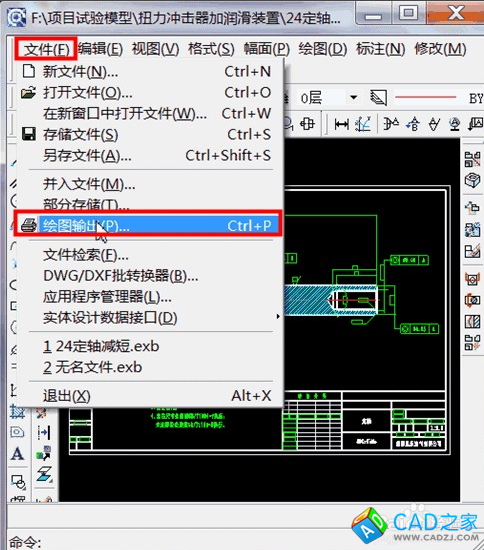The width and height of the screenshot is (484, 550).
Task: Click the coordinate dimension tool icon
Action: point(363,124)
